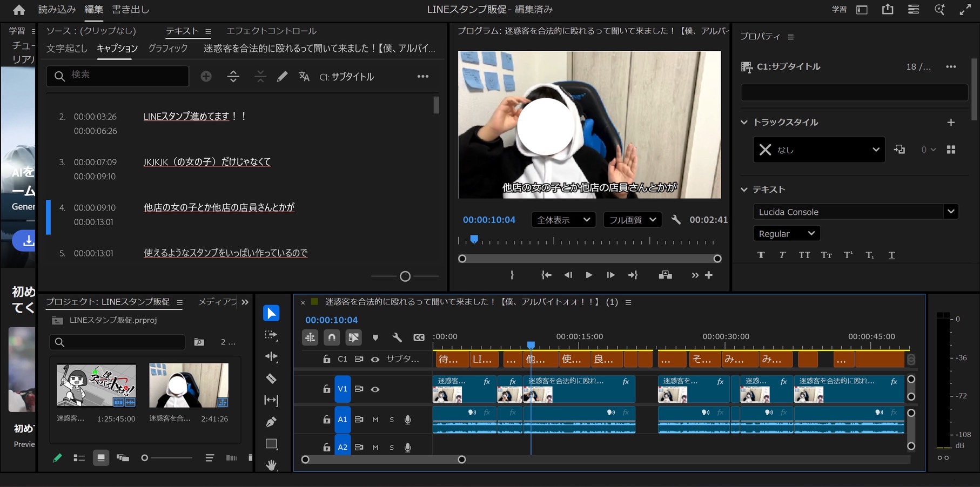This screenshot has height=487, width=980.
Task: Open the 文字起こし tab
Action: tap(66, 49)
